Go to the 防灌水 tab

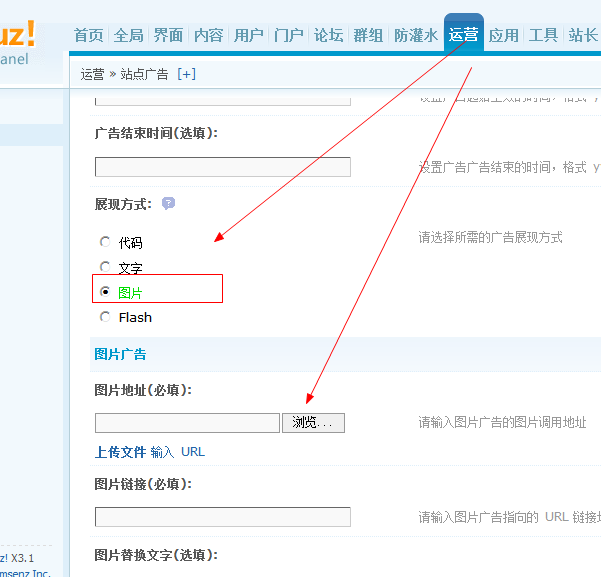point(416,36)
